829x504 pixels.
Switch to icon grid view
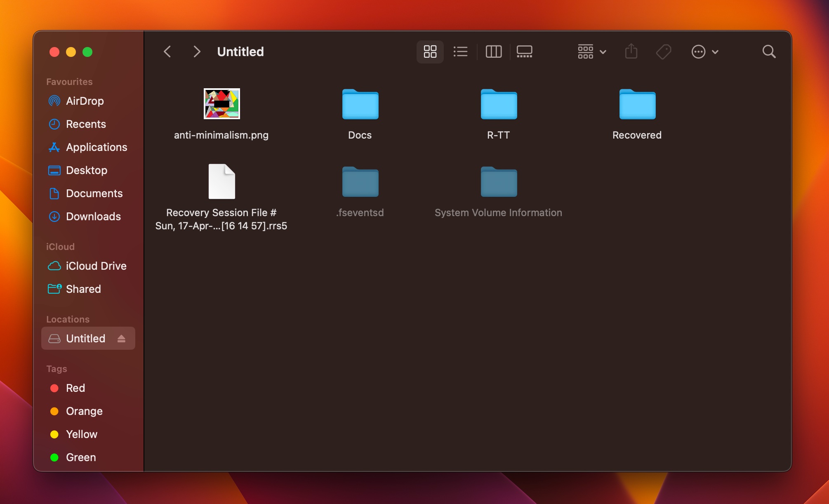[x=431, y=52]
